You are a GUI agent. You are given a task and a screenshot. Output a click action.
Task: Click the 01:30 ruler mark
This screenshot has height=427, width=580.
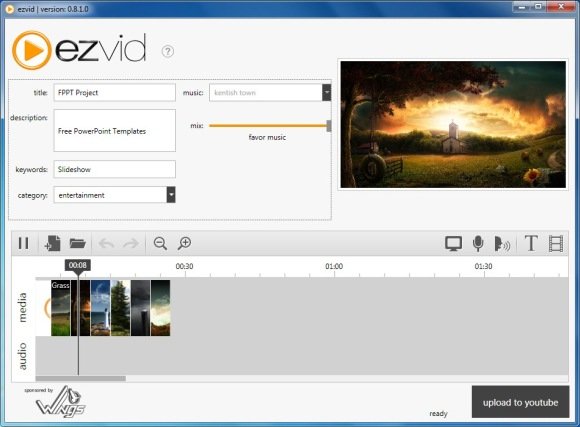[x=483, y=266]
